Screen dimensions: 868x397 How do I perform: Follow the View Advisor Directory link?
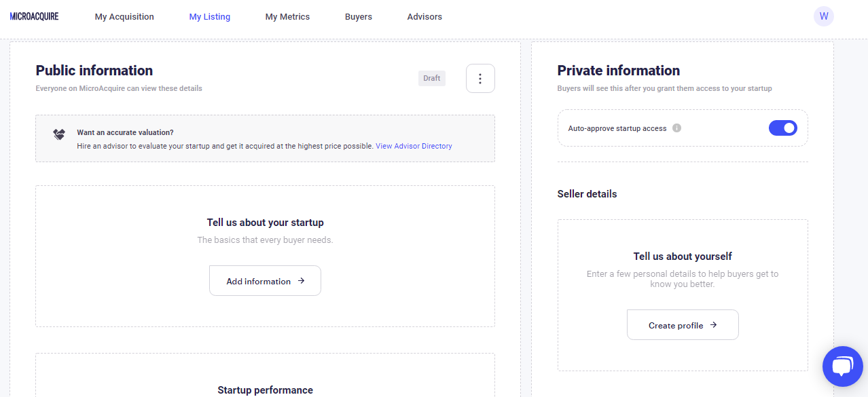(414, 146)
